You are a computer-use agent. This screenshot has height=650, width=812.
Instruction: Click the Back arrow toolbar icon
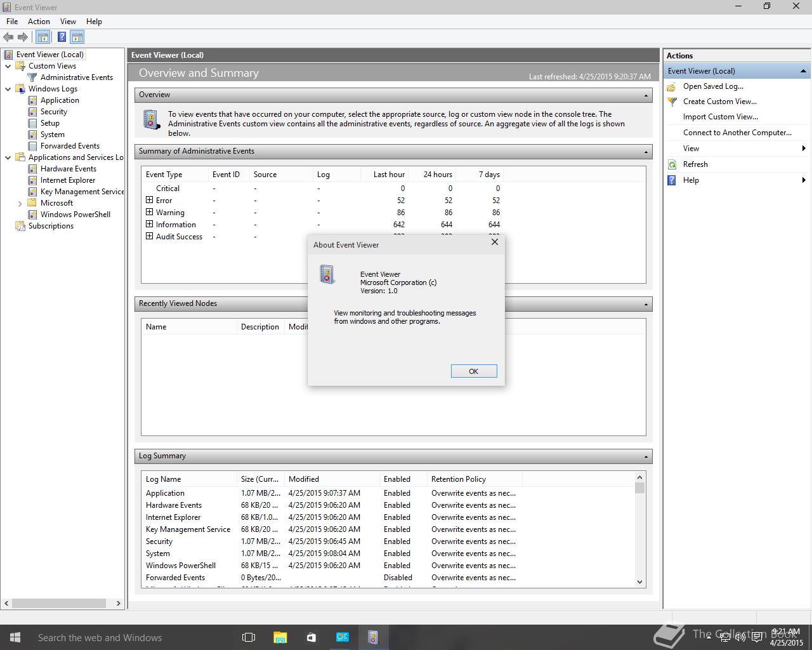(8, 37)
